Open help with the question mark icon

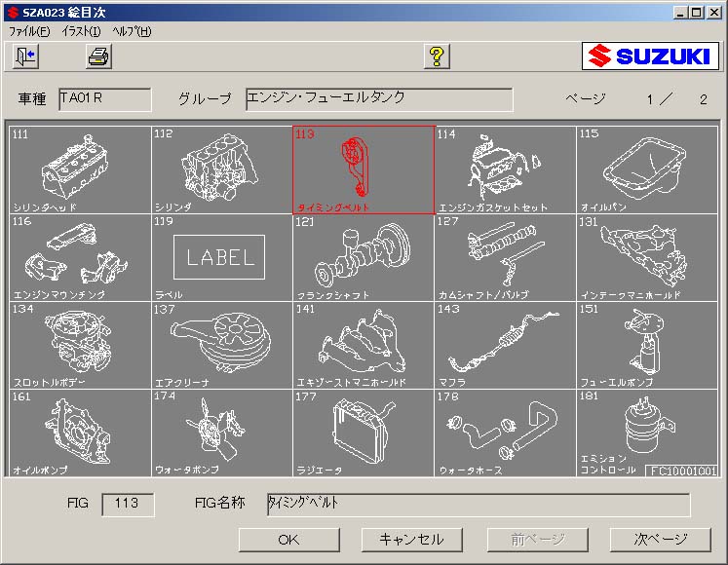coord(437,56)
